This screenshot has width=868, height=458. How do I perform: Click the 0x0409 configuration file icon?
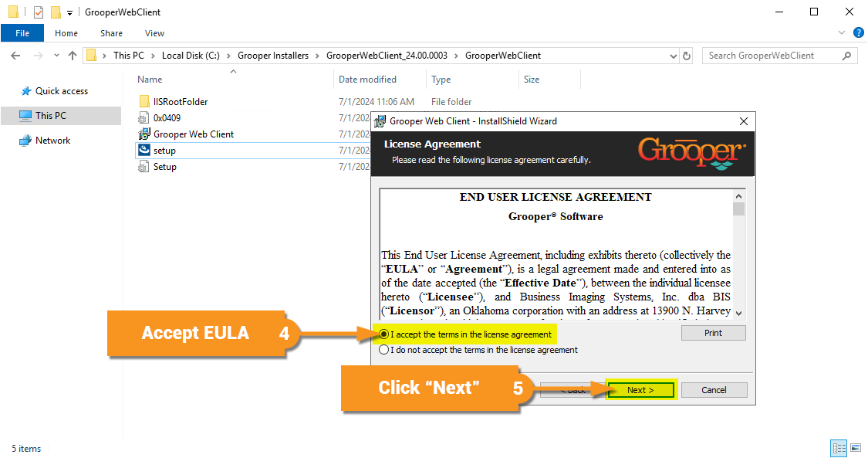(144, 117)
